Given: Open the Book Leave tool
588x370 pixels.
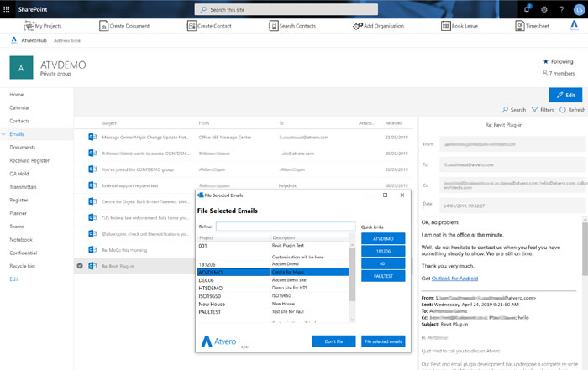Looking at the screenshot, I should [446, 26].
